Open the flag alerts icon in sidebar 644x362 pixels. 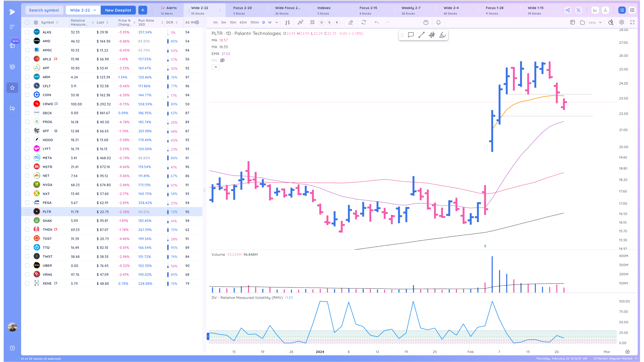coord(12,108)
